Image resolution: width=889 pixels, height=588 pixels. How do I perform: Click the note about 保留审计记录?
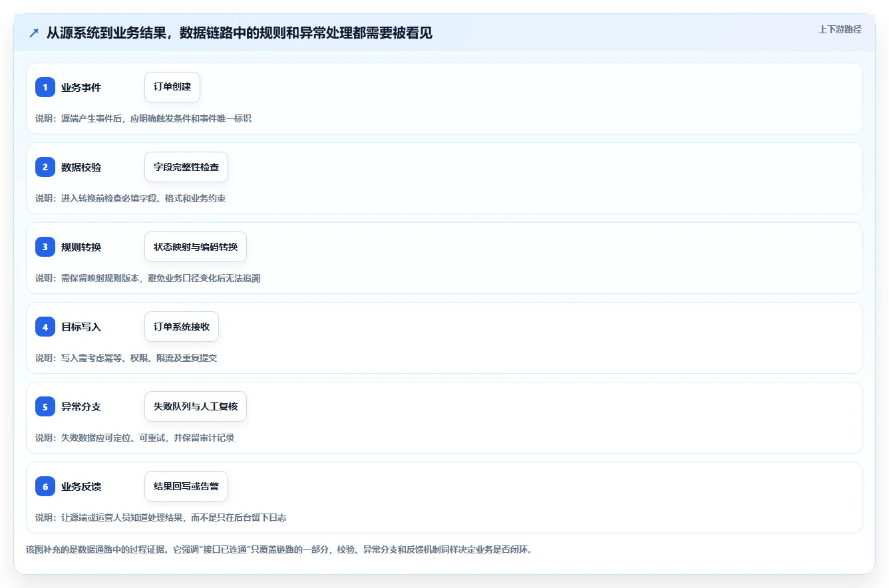(x=134, y=438)
